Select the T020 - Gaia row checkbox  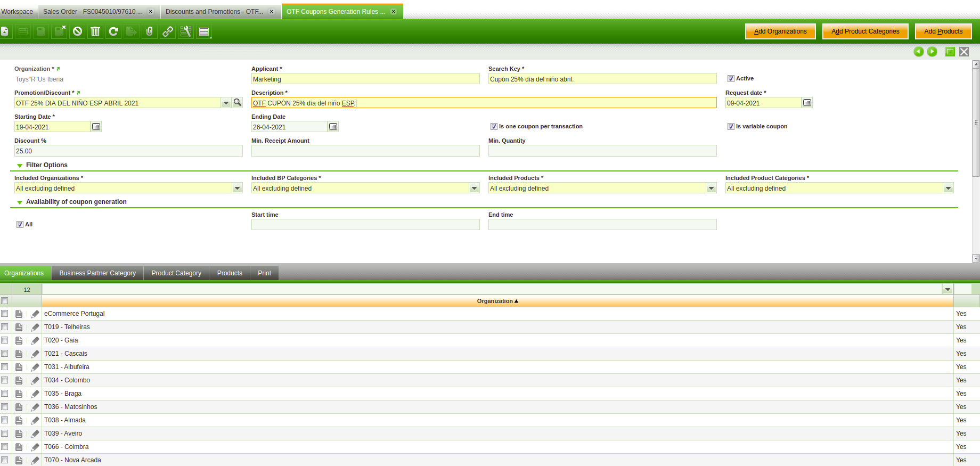click(5, 340)
